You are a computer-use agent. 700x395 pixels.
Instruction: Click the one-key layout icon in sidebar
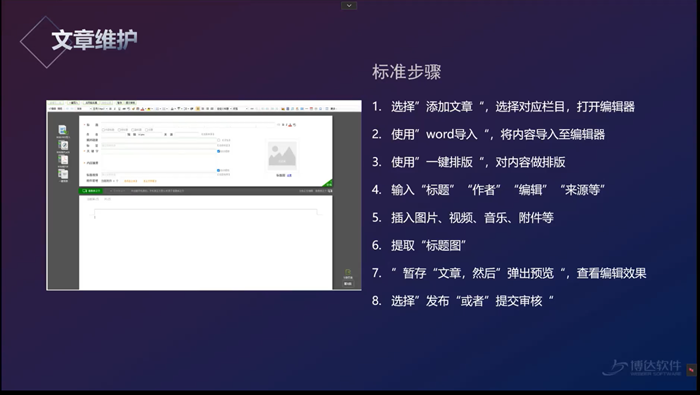(63, 174)
